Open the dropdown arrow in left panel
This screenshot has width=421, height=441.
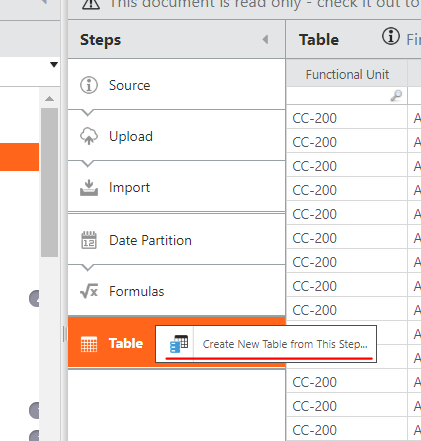[54, 64]
